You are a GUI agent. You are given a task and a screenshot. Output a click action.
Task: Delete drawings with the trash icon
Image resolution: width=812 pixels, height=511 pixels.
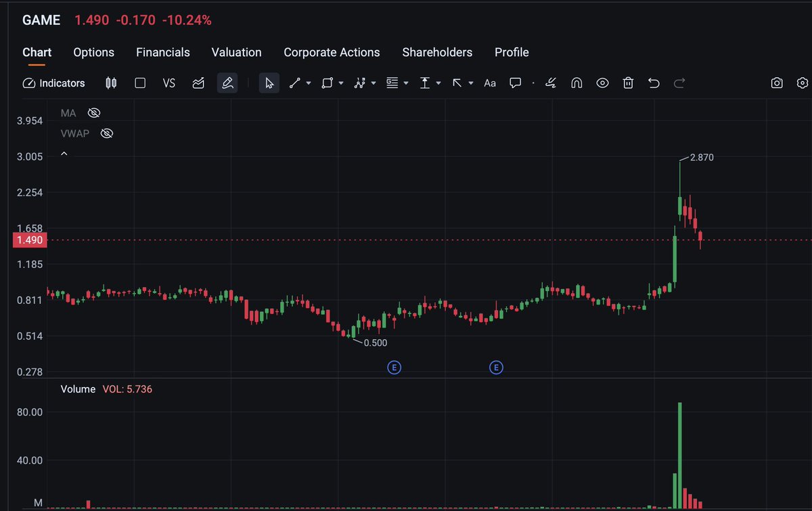click(x=628, y=83)
